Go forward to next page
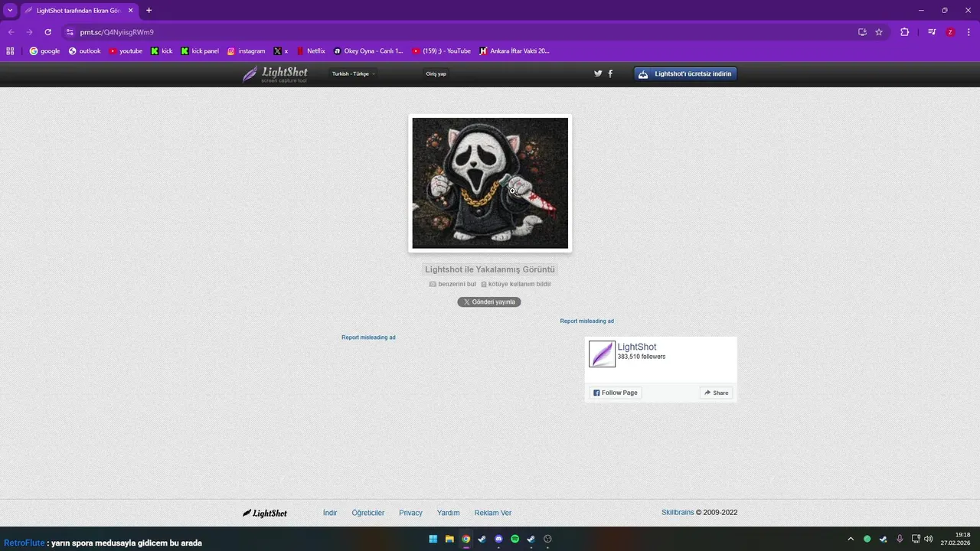The height and width of the screenshot is (551, 980). click(x=29, y=32)
